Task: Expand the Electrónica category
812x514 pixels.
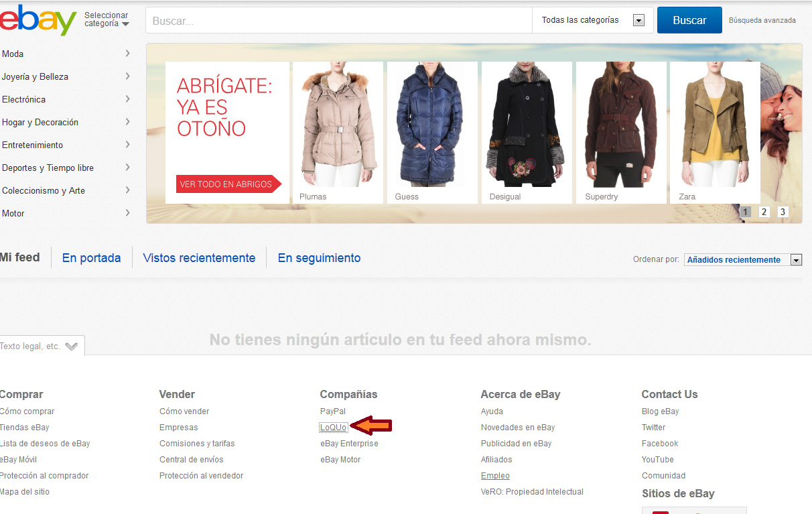Action: point(66,99)
